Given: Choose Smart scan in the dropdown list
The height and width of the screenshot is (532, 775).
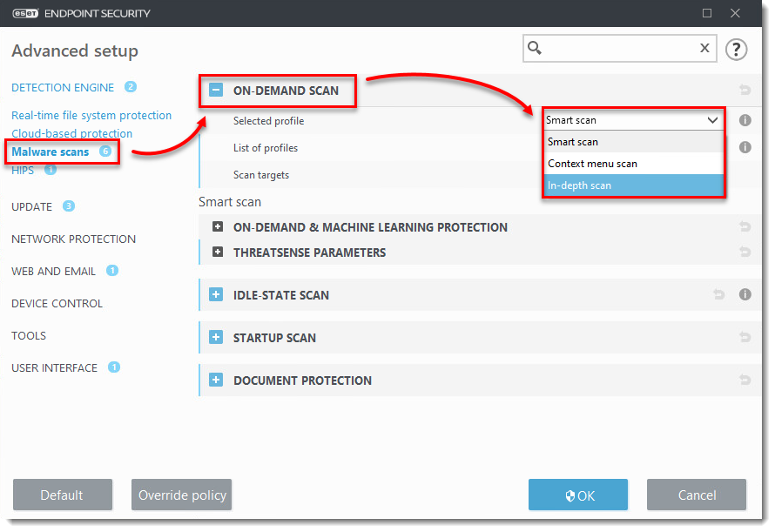Looking at the screenshot, I should (633, 142).
